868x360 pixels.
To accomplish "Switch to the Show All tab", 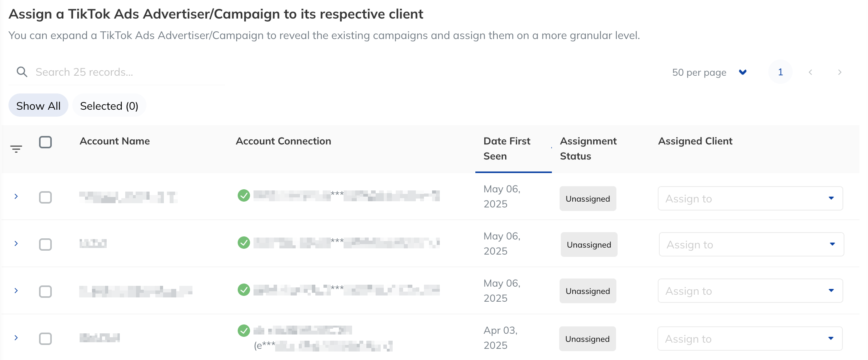I will click(38, 105).
